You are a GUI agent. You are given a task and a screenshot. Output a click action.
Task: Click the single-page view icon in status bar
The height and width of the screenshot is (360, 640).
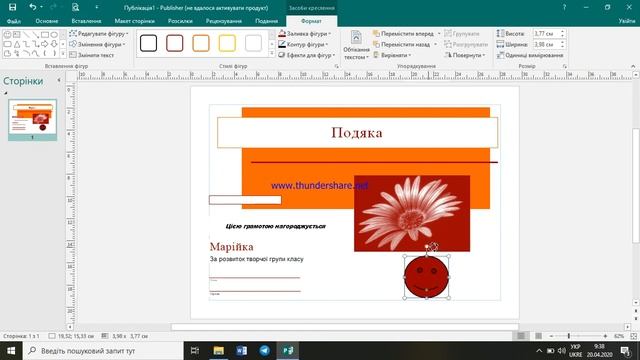click(521, 336)
